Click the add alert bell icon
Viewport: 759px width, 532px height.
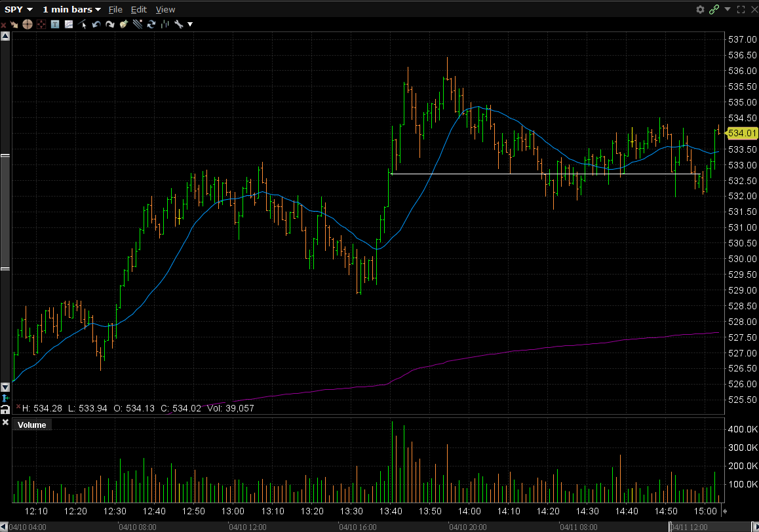coord(124,24)
